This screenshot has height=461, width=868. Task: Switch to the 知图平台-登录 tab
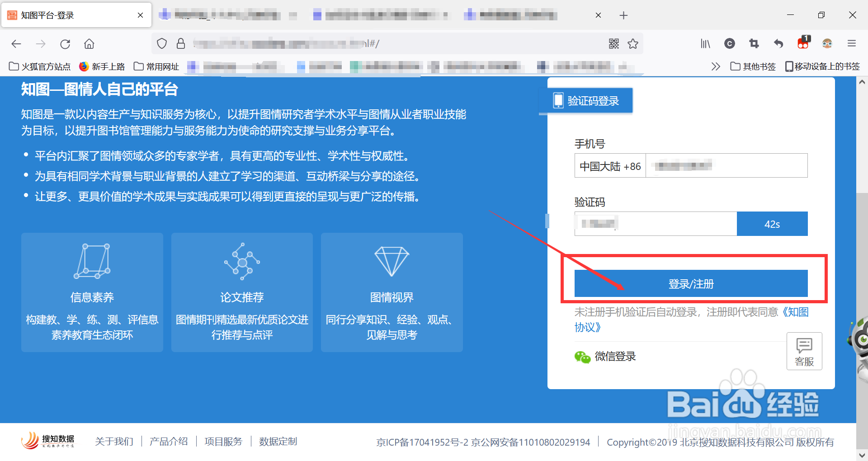[x=76, y=15]
